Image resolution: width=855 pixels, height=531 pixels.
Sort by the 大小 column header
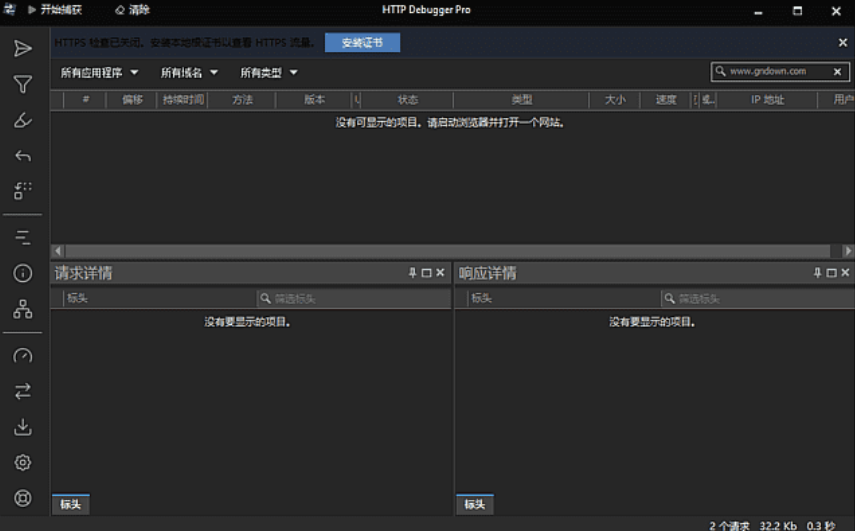615,100
